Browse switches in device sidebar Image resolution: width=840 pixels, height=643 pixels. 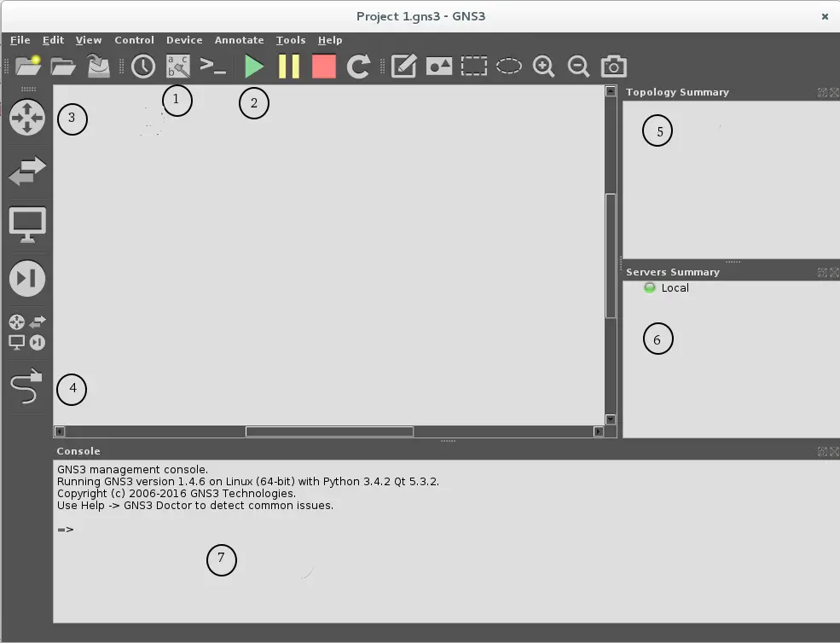27,171
